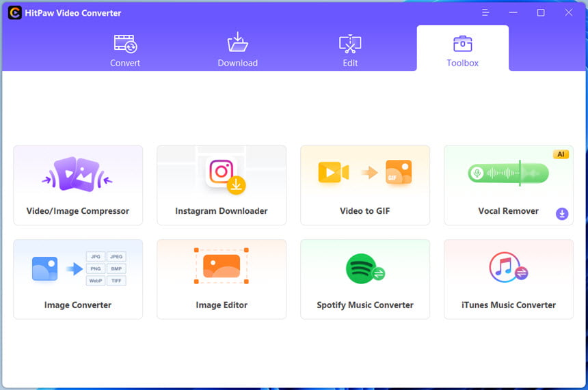This screenshot has height=390, width=588.
Task: Click the Instagram logo icon
Action: 222,171
